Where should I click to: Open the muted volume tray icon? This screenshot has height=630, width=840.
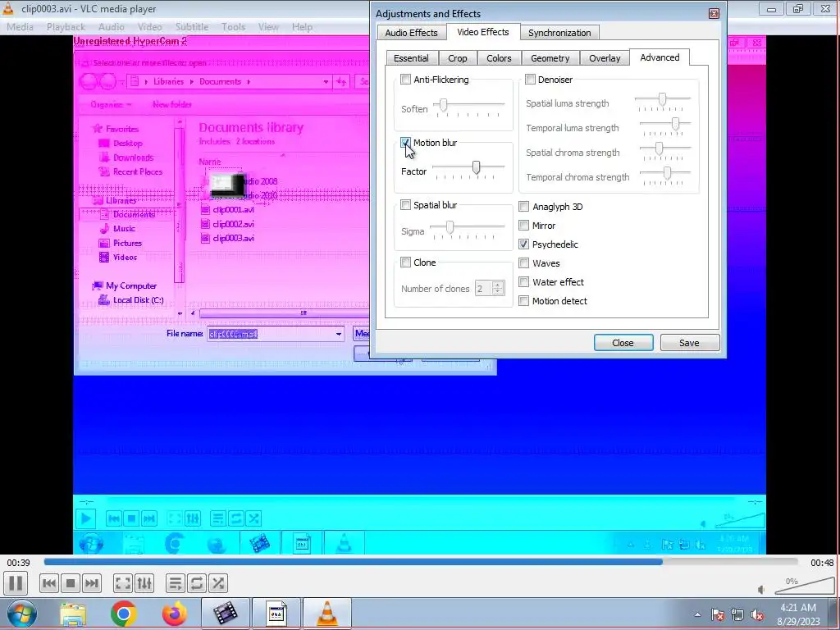[757, 614]
